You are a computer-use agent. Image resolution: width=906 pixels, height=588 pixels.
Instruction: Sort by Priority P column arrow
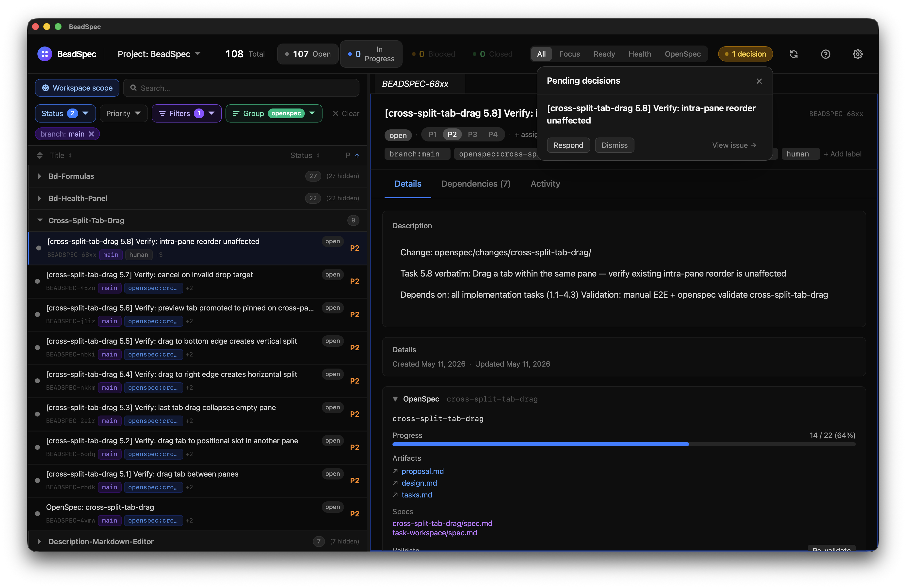click(x=357, y=155)
